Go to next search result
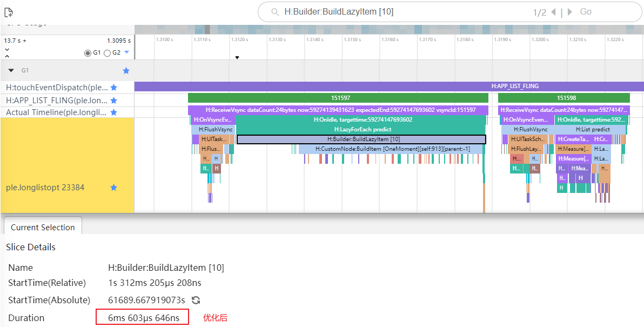Image resolution: width=644 pixels, height=327 pixels. point(569,12)
